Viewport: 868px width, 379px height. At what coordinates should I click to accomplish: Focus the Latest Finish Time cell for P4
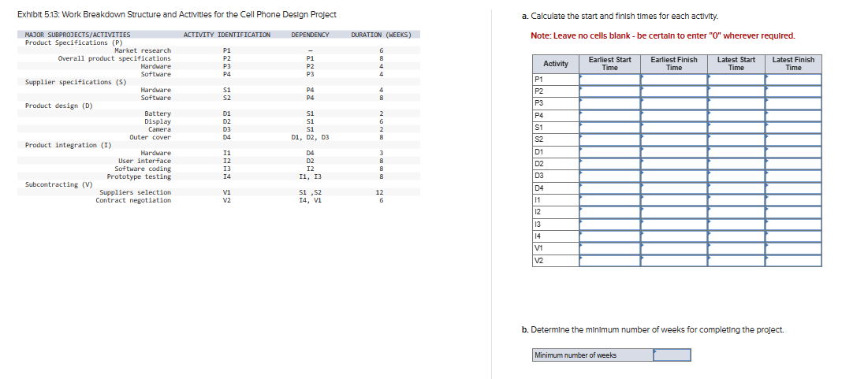coord(794,116)
